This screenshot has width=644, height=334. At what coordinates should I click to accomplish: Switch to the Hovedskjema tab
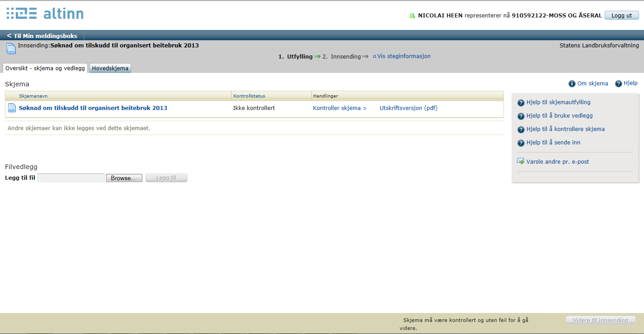(110, 68)
